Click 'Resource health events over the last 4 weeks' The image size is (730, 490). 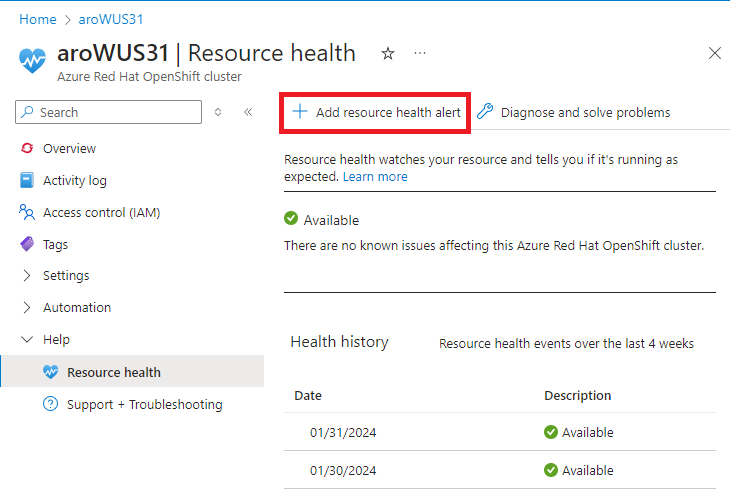(566, 344)
